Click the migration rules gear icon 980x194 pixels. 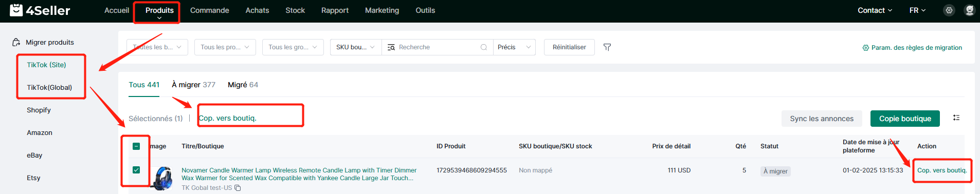click(x=866, y=48)
